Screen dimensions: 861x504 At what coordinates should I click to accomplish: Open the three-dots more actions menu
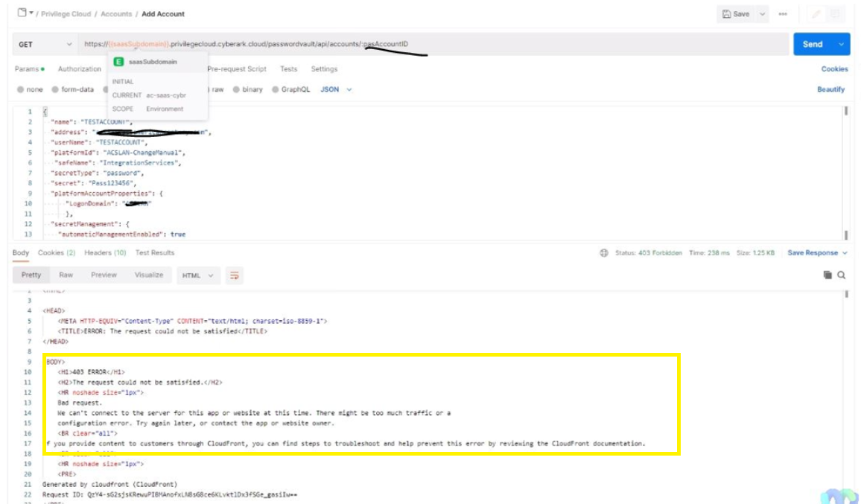(783, 14)
